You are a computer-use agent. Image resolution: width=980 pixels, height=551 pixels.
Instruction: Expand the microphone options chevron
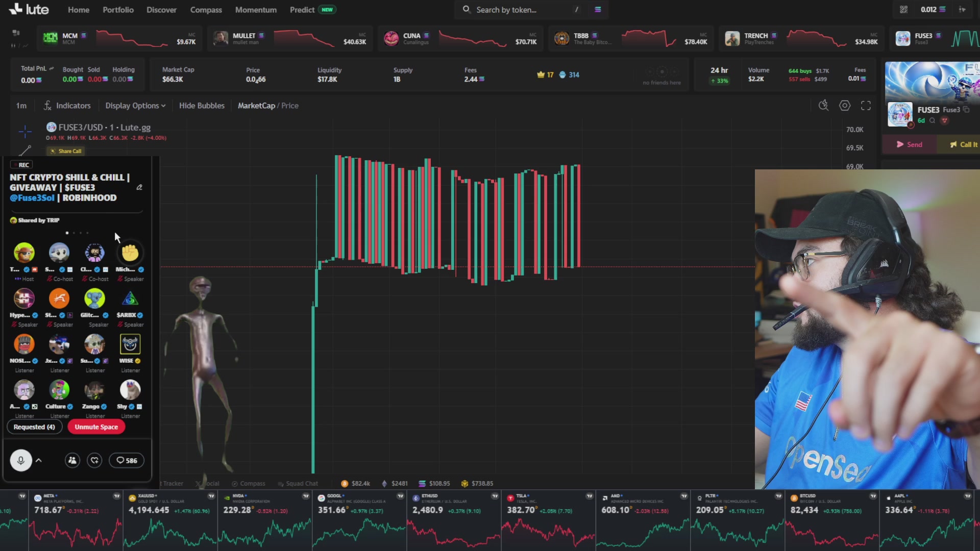tap(39, 460)
